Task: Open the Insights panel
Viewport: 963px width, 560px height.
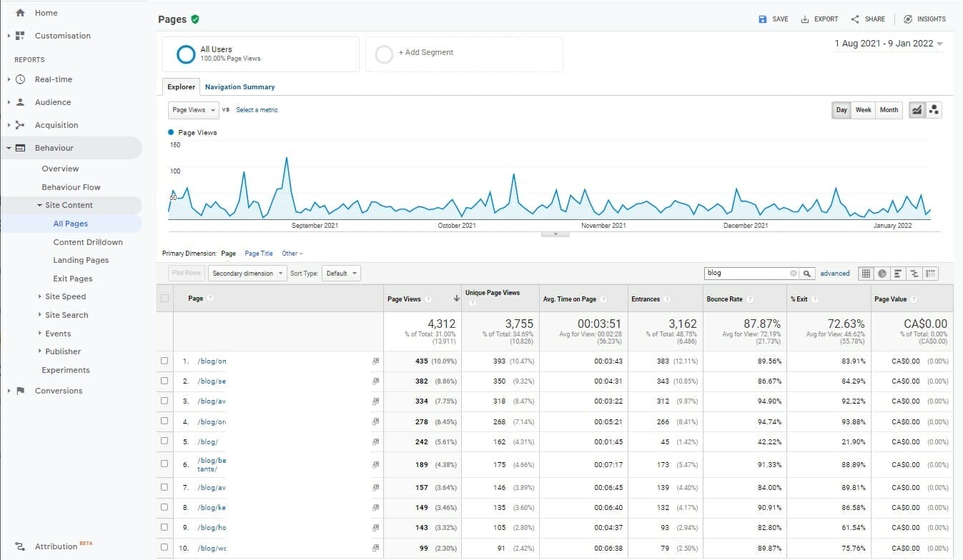Action: click(x=924, y=19)
